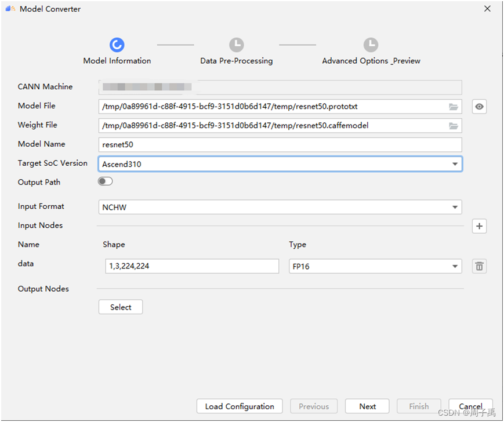
Task: Open the Type dropdown showing FP16
Action: (455, 265)
